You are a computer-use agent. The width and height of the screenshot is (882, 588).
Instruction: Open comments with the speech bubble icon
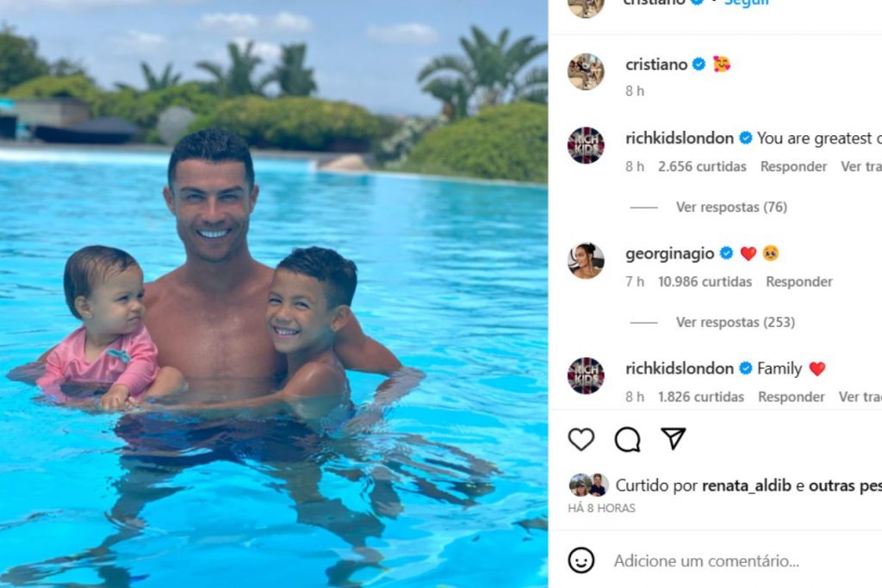pos(627,439)
